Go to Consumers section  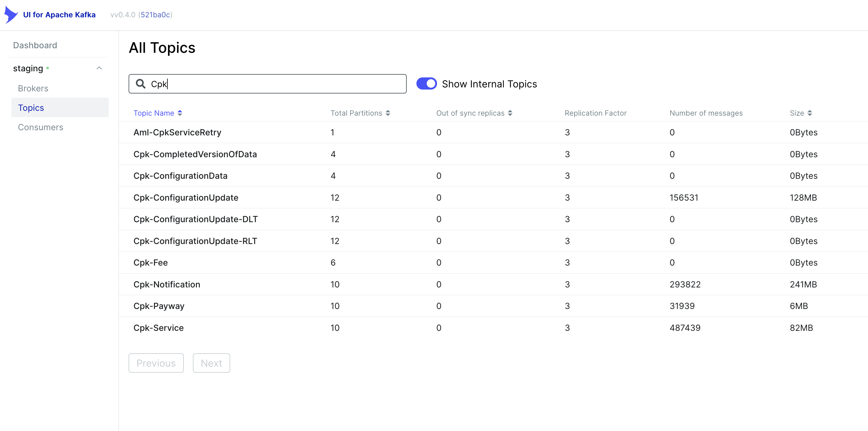point(40,127)
